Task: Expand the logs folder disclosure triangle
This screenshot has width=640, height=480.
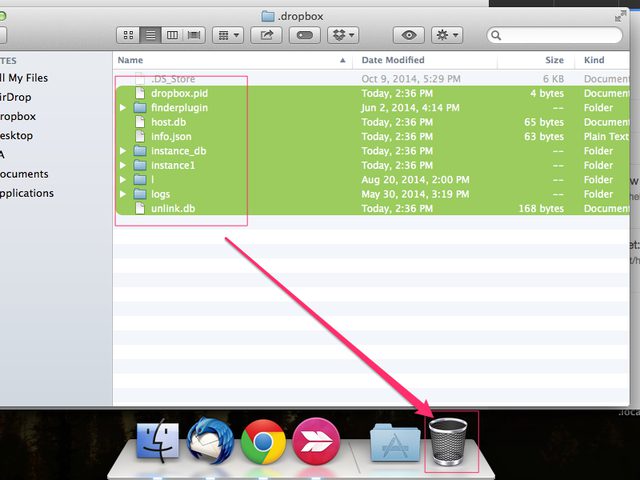Action: [123, 194]
